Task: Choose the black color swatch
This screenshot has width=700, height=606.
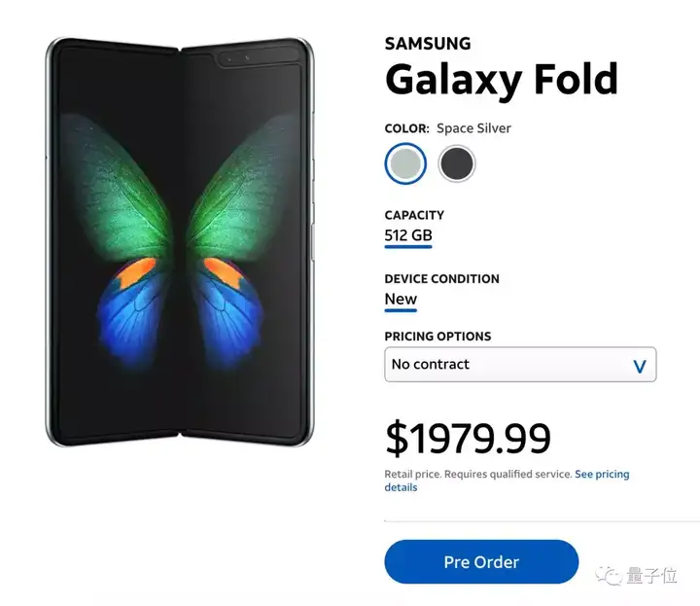Action: pos(456,163)
